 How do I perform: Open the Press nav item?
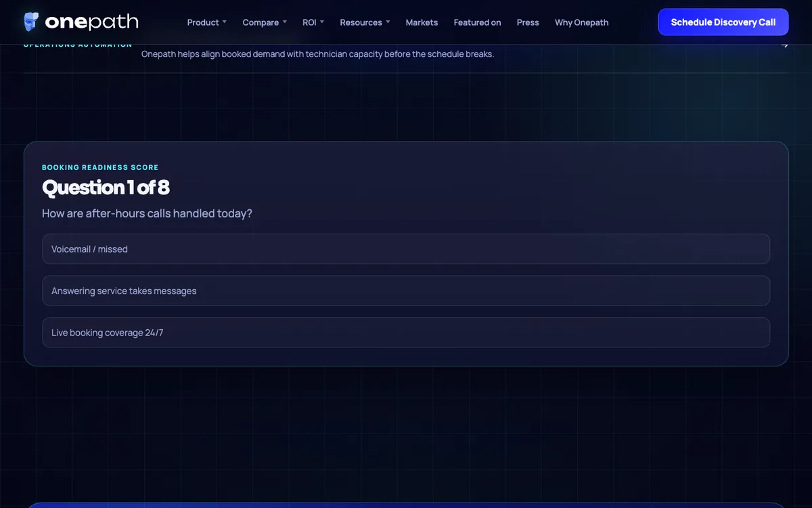coord(528,22)
